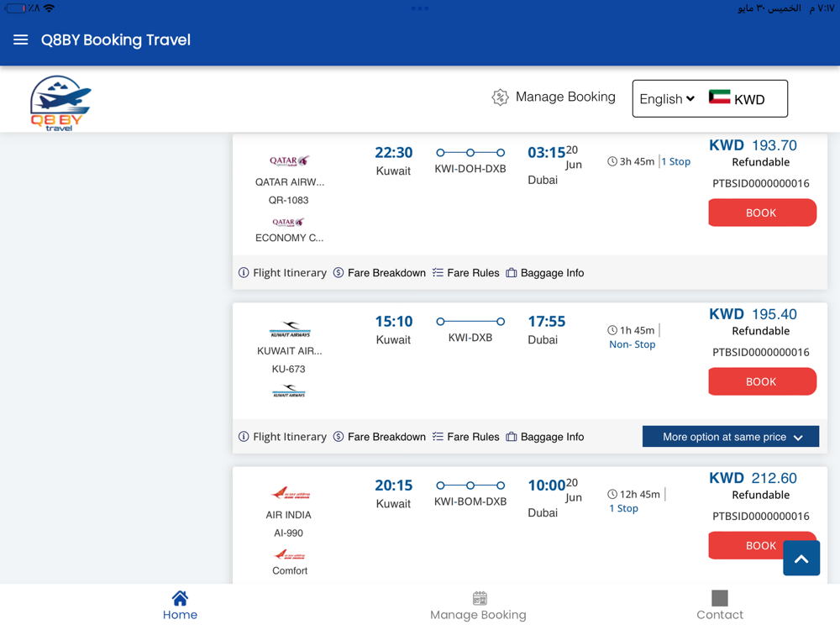Click the KWD 195.40 price
Viewport: 840px width, 630px height.
[x=753, y=314]
